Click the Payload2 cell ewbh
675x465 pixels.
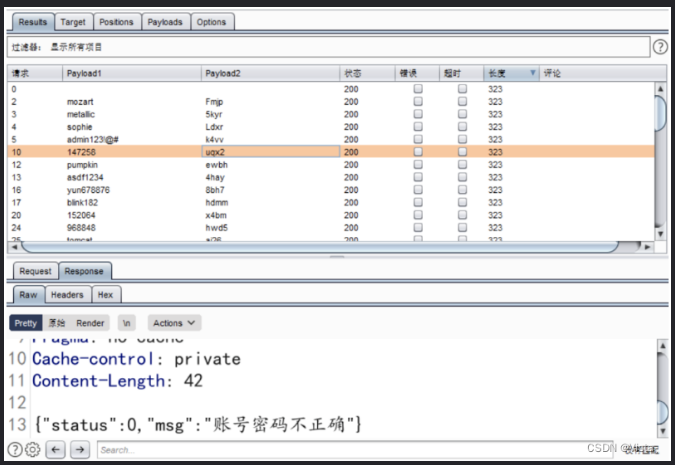(270, 164)
